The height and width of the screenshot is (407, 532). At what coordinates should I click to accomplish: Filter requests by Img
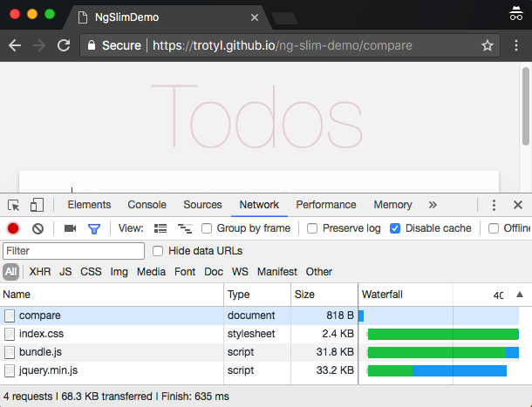[x=119, y=272]
